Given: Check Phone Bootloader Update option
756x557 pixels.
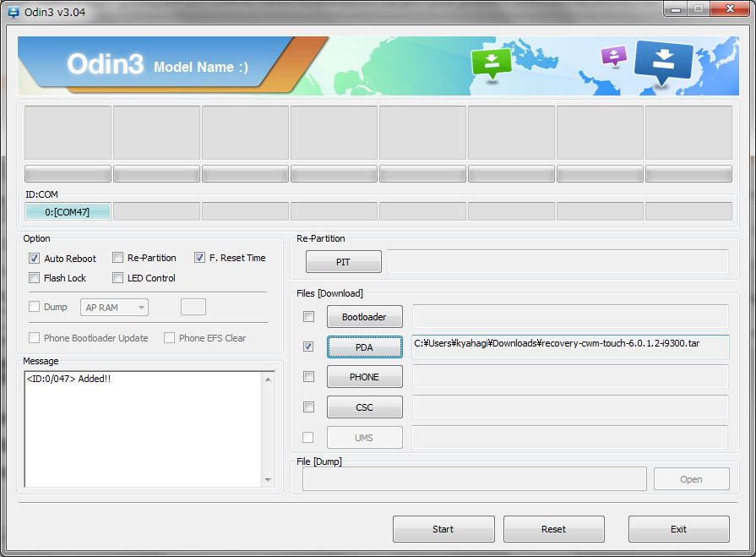Looking at the screenshot, I should tap(34, 337).
